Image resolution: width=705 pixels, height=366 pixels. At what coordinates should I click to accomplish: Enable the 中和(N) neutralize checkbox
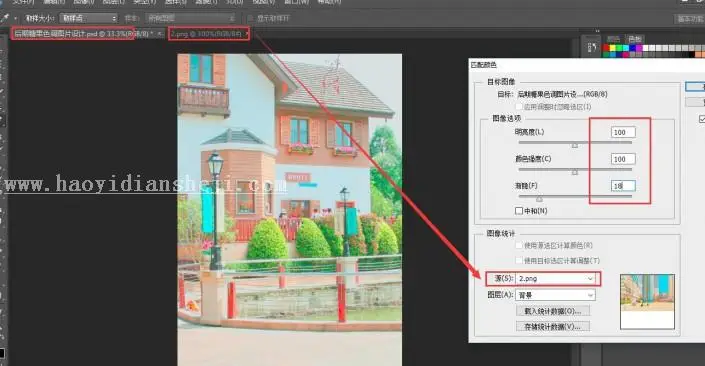pyautogui.click(x=519, y=210)
